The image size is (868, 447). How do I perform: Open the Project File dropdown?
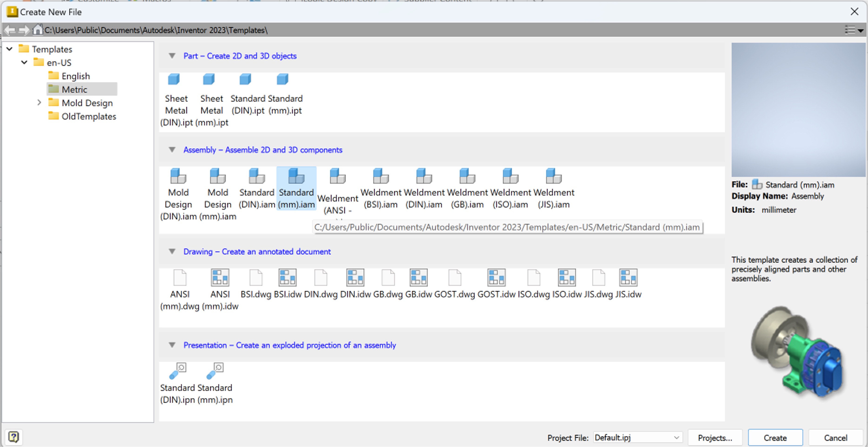click(676, 437)
